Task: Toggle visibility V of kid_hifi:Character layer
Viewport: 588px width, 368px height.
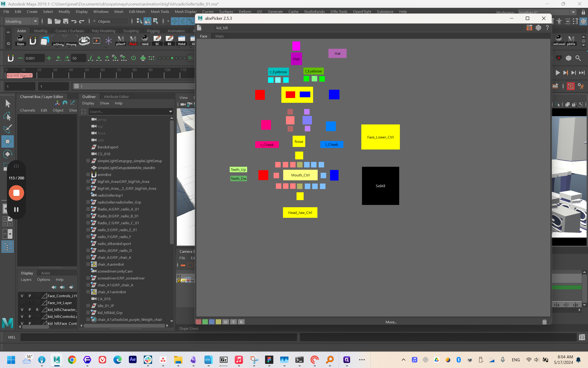Action: coord(22,310)
